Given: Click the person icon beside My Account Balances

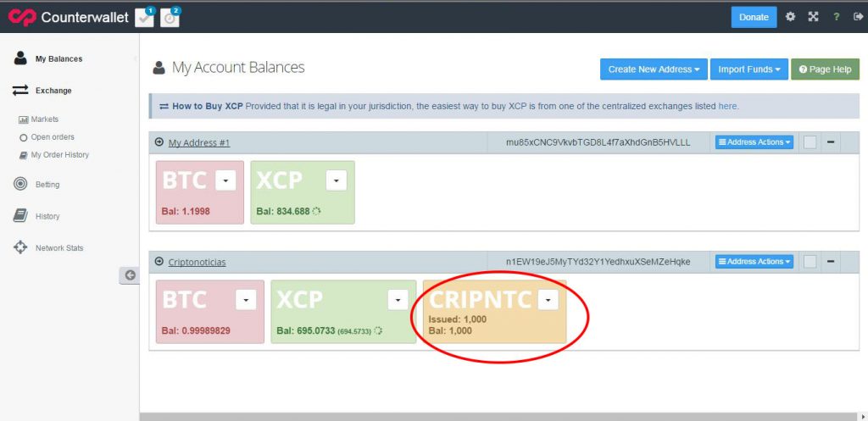Looking at the screenshot, I should click(159, 68).
